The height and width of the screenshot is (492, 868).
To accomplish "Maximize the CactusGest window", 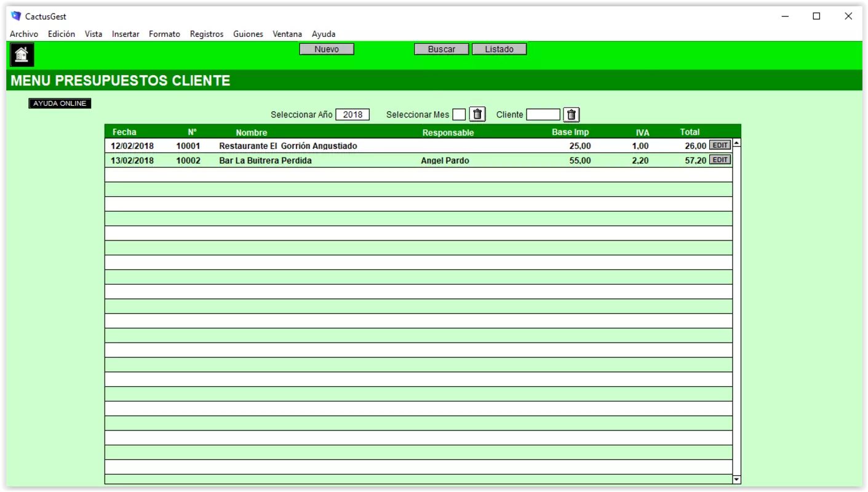I will pos(816,17).
